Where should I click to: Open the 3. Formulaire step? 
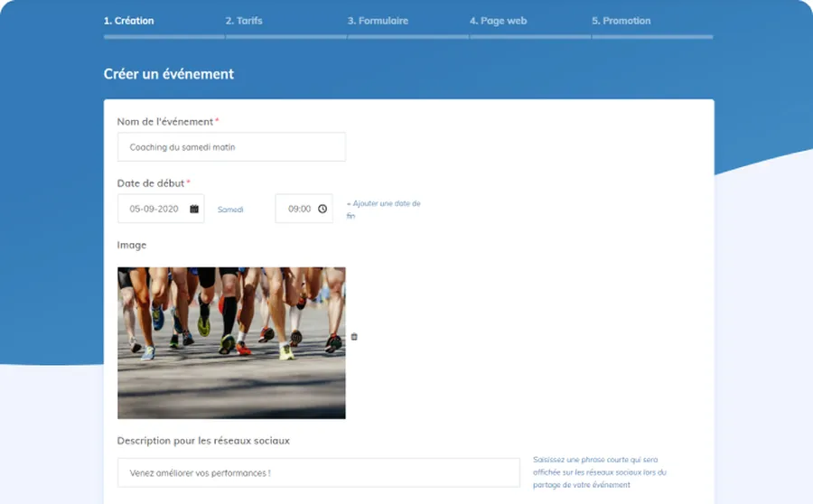coord(378,21)
